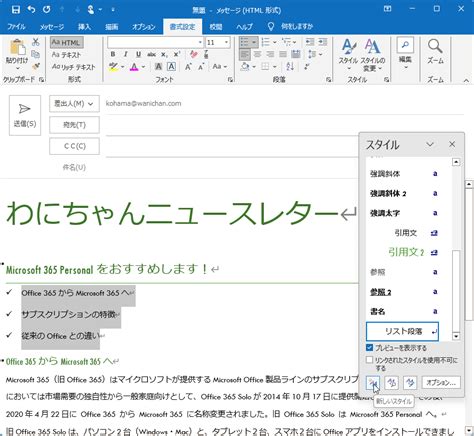474x436 pixels.
Task: Click the オプション... button in Styles pane
Action: coord(441,383)
